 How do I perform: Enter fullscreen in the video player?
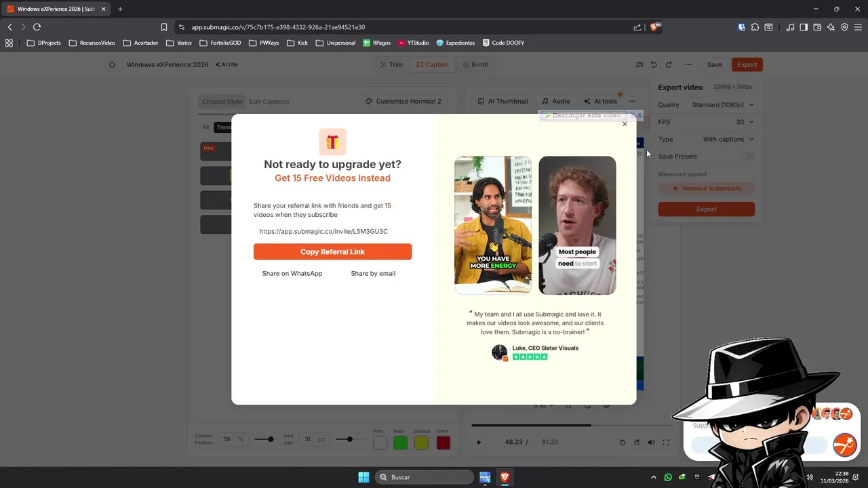pos(666,442)
